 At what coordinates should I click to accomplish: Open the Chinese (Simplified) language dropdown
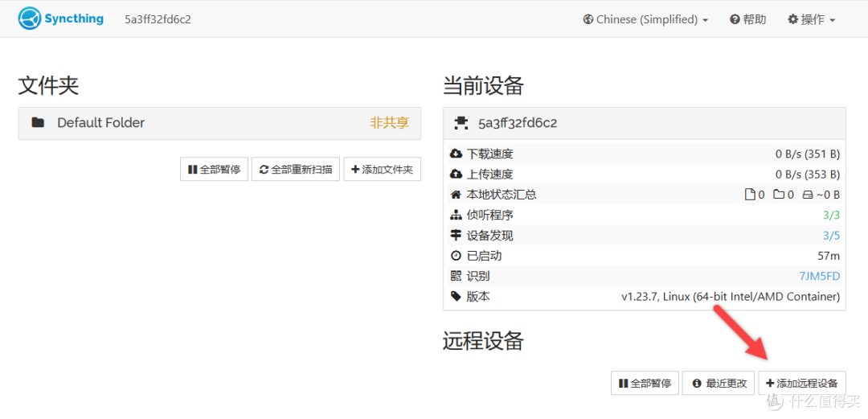click(645, 19)
